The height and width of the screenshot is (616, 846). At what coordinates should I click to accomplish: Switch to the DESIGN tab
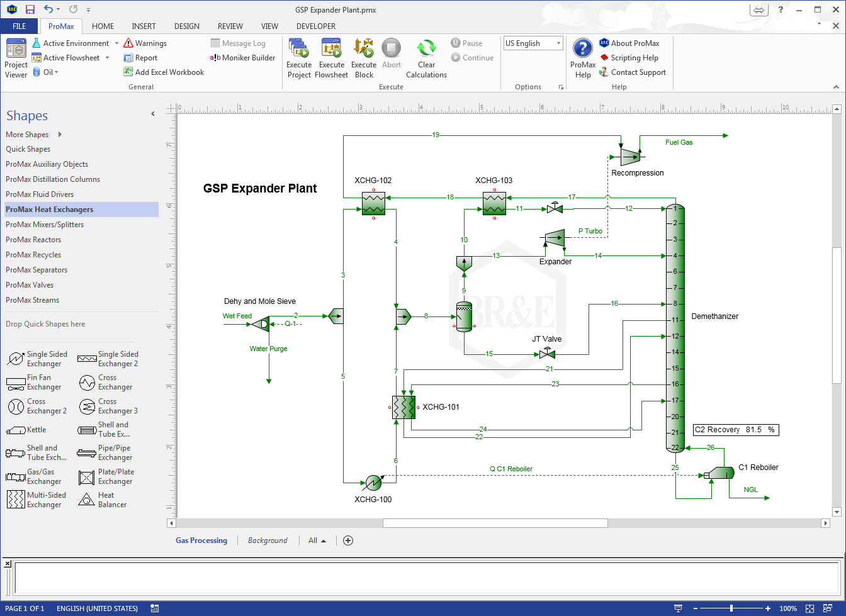tap(187, 26)
